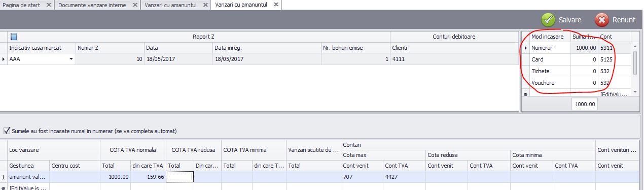The width and height of the screenshot is (644, 190).
Task: Click the COTA TVA redusa Total cell
Action: pyautogui.click(x=180, y=177)
